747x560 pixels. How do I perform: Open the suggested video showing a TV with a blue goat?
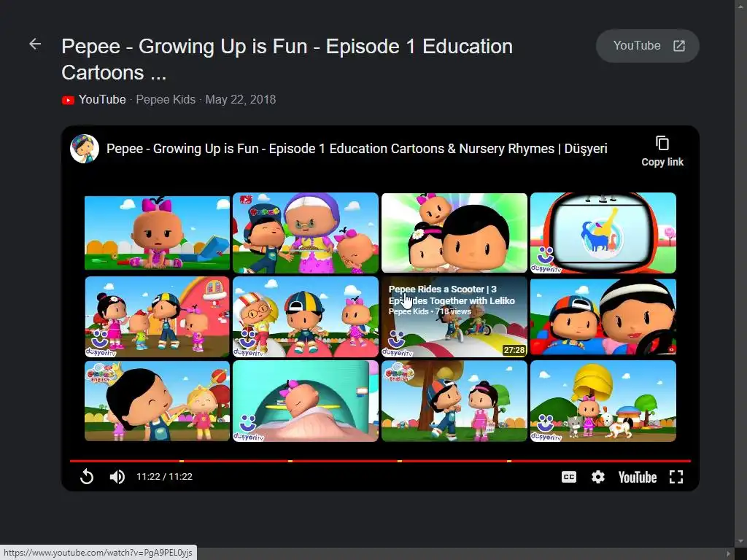tap(603, 233)
